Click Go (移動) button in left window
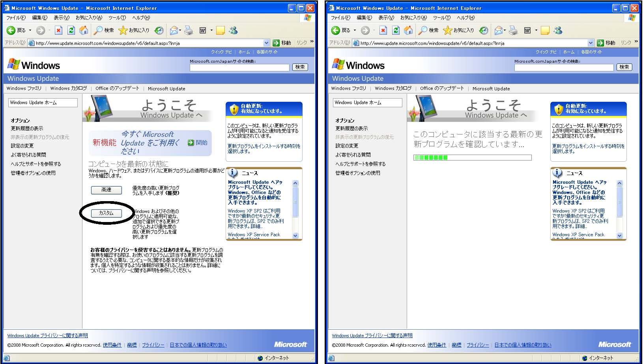Viewport: 643px width, 364px height. click(282, 43)
